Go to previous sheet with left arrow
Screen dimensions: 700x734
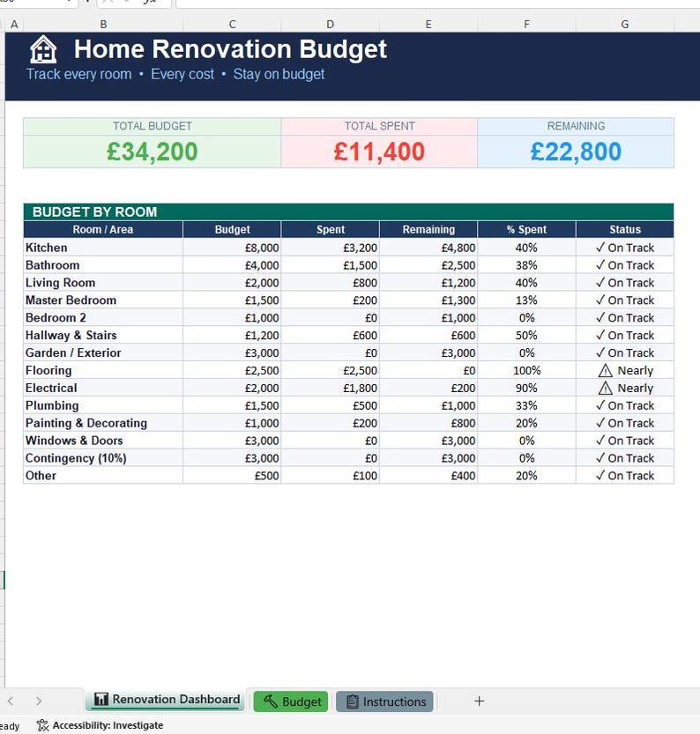click(x=11, y=701)
